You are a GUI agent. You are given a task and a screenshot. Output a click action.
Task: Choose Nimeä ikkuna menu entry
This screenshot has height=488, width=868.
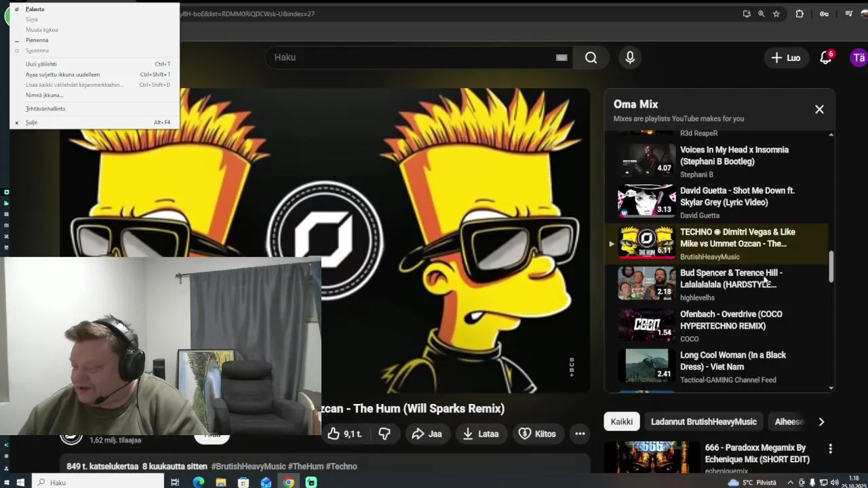94,95
